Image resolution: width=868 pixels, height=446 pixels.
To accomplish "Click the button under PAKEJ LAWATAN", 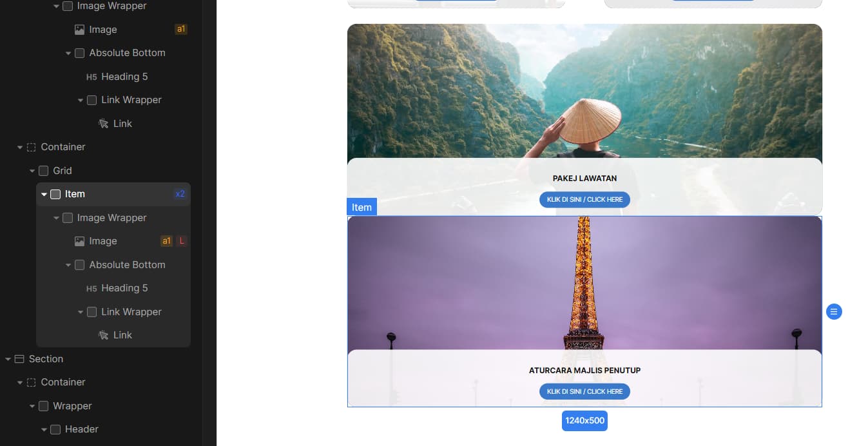I will [584, 200].
